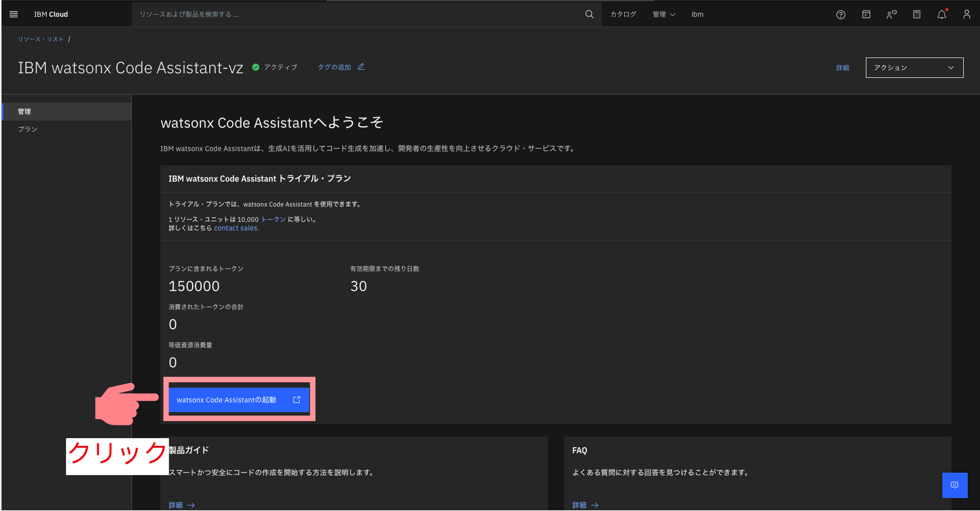
Task: Click the search magnifier icon
Action: pos(589,14)
